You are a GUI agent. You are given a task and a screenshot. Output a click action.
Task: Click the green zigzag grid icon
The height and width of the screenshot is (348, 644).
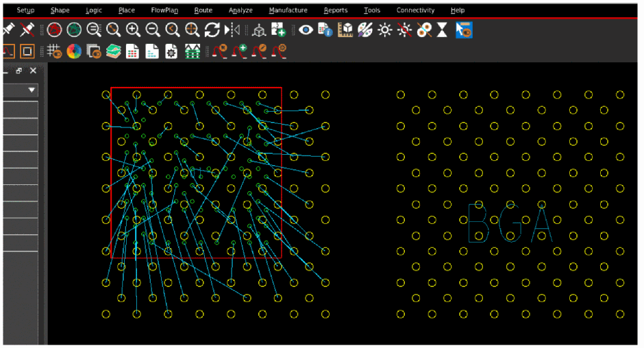click(x=193, y=51)
